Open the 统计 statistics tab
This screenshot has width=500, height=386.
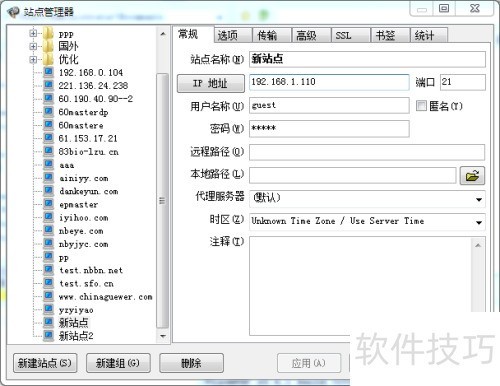pos(429,35)
